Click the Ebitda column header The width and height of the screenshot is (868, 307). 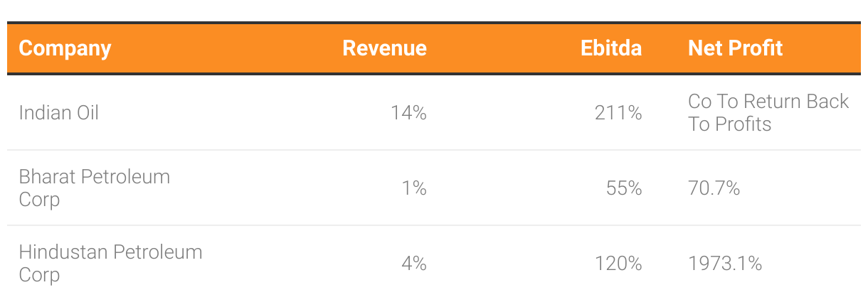[x=611, y=48]
